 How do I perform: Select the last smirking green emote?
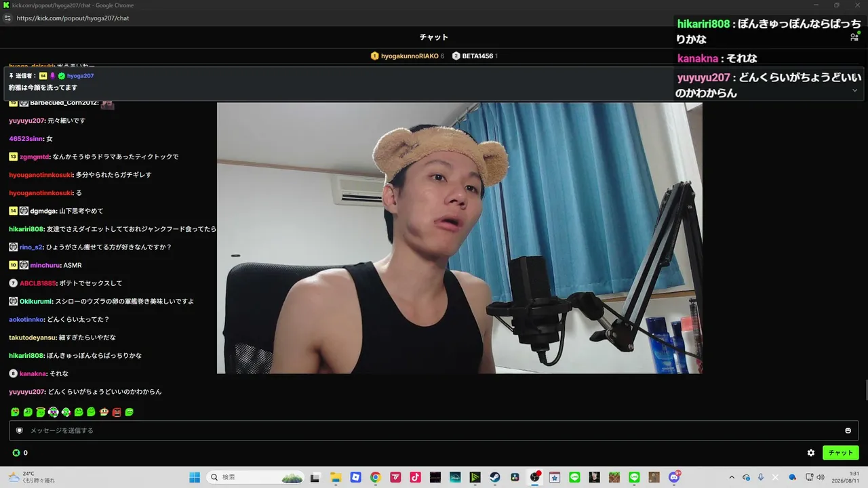click(130, 412)
